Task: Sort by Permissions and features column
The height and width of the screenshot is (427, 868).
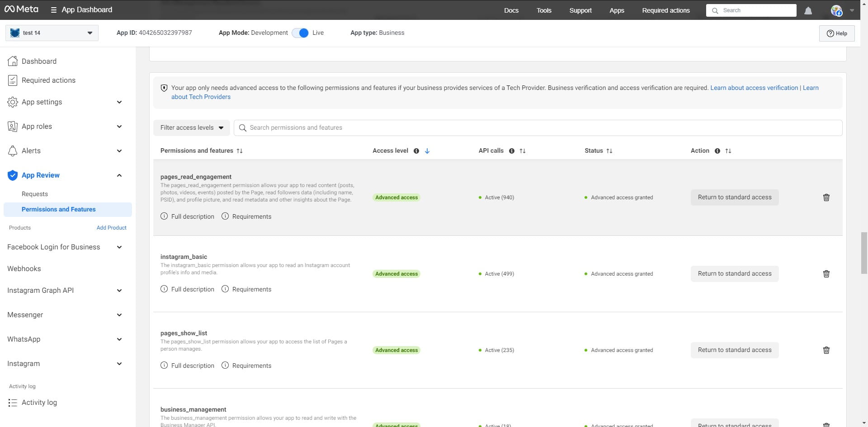Action: [x=240, y=151]
